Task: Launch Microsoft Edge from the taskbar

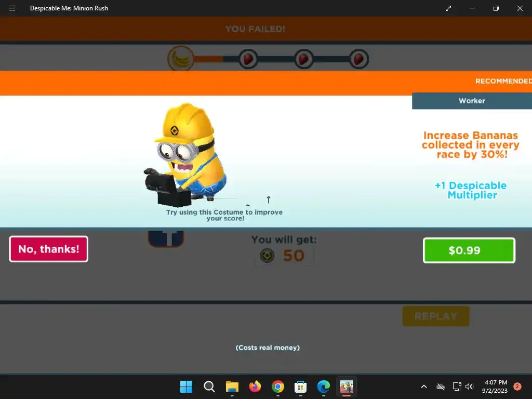Action: tap(323, 387)
